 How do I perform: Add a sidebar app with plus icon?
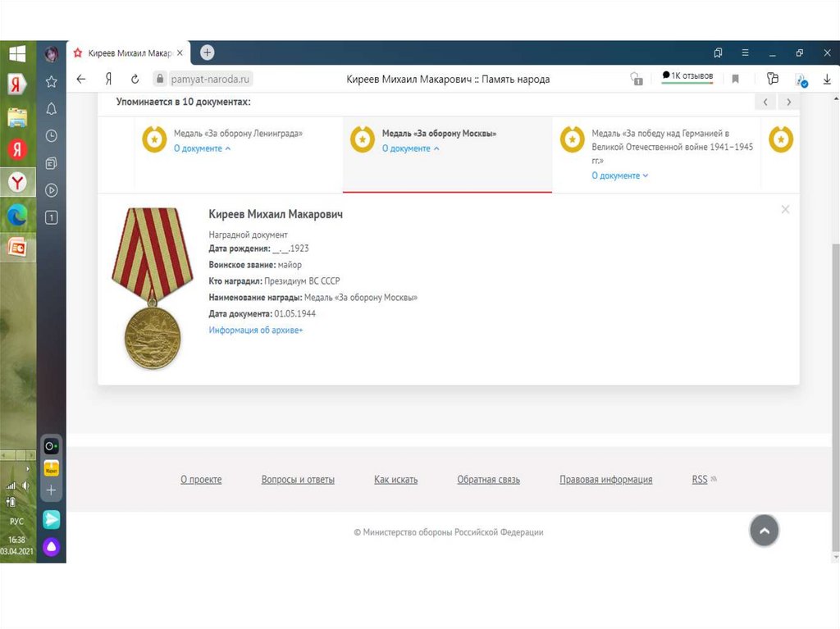[52, 490]
